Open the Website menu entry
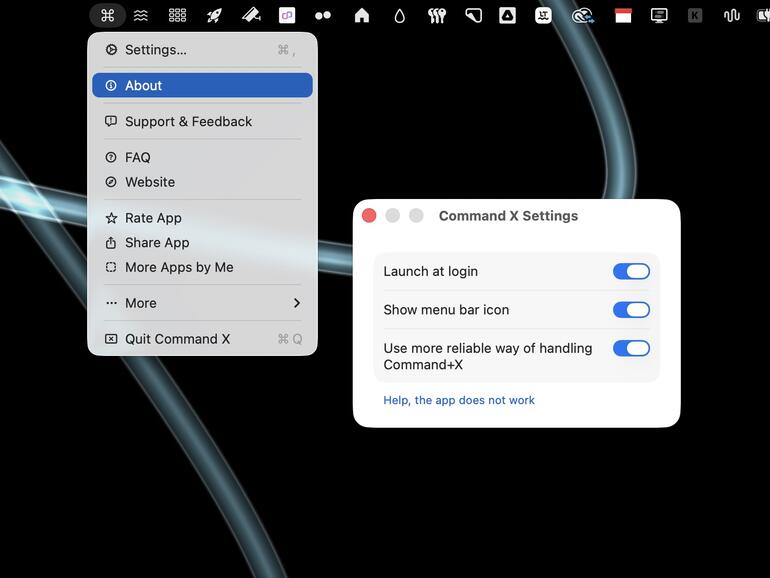 click(x=202, y=182)
